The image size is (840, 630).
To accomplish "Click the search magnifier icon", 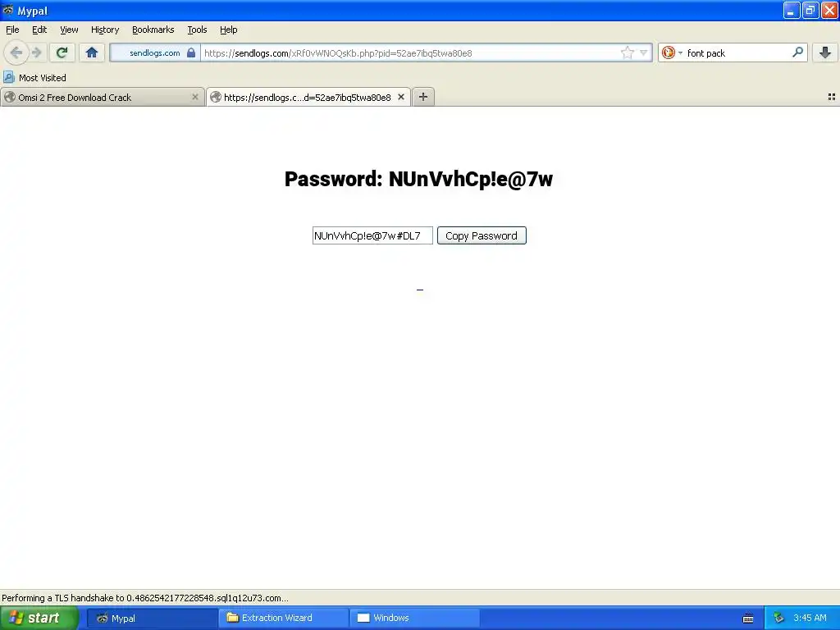I will click(797, 52).
